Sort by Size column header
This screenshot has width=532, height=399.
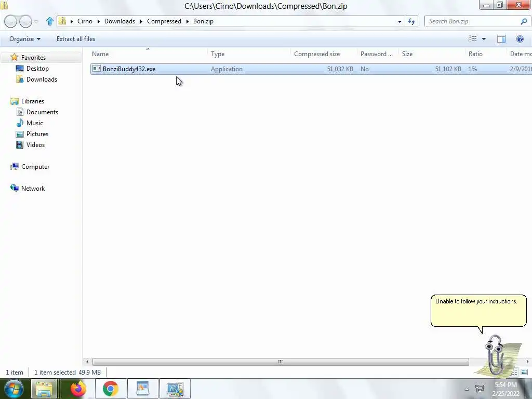(x=432, y=54)
